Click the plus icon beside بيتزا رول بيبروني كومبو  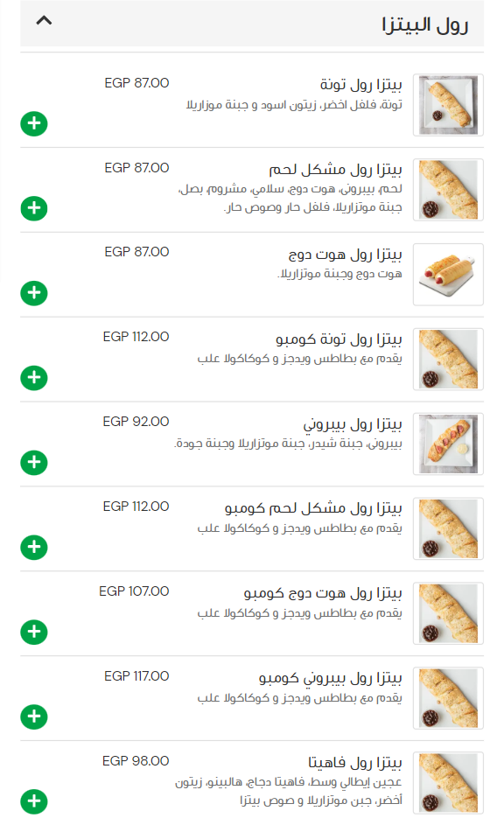[x=34, y=716]
